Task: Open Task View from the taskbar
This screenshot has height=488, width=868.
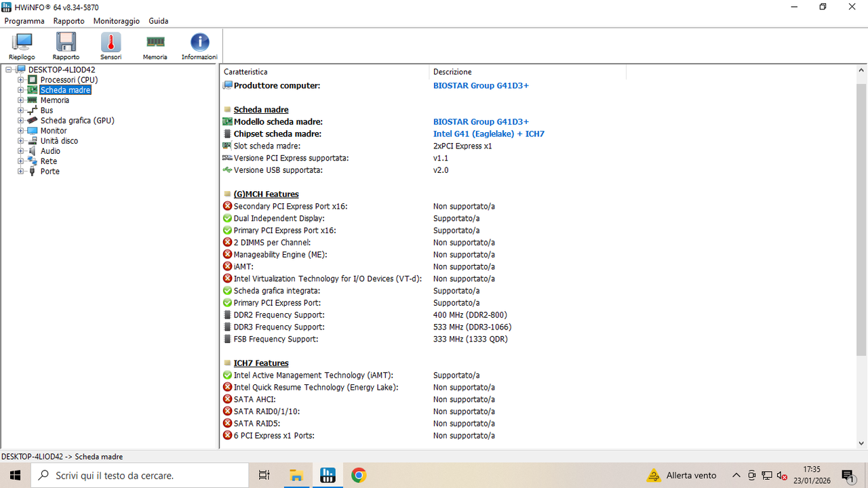Action: [264, 475]
